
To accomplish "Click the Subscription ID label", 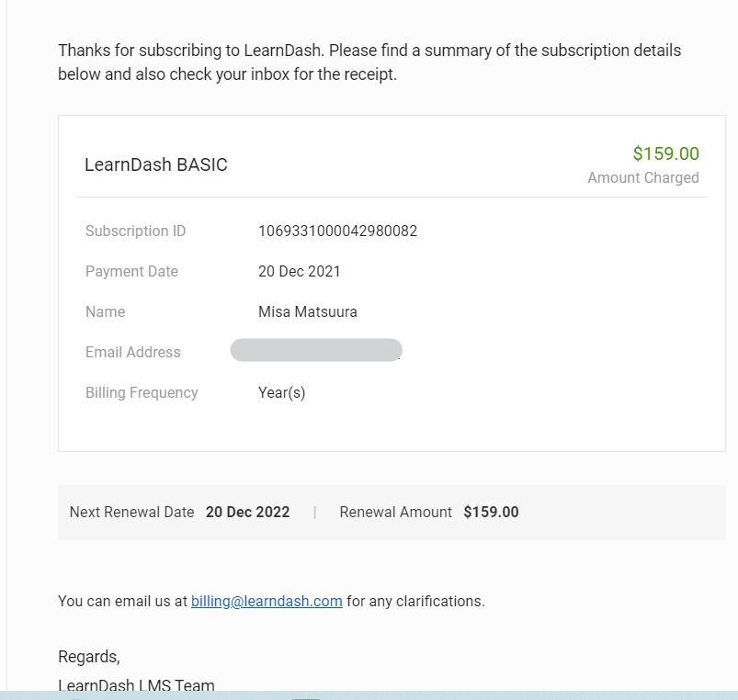I will coord(135,231).
